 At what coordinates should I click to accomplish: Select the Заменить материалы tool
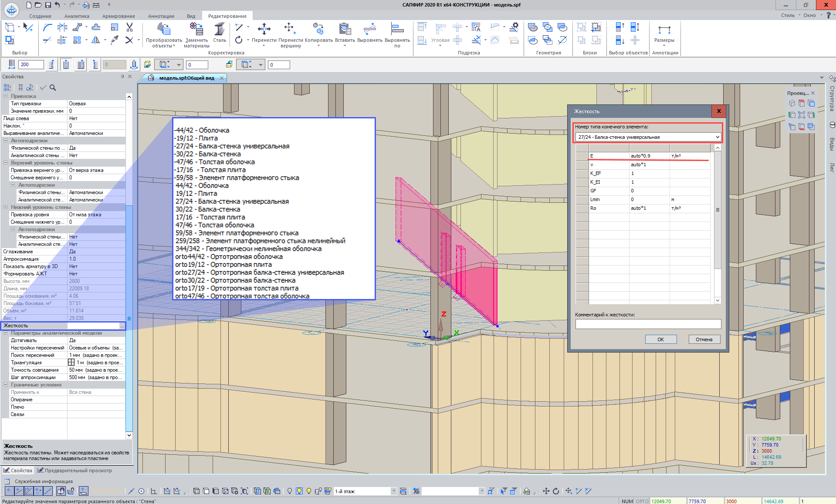pos(196,30)
